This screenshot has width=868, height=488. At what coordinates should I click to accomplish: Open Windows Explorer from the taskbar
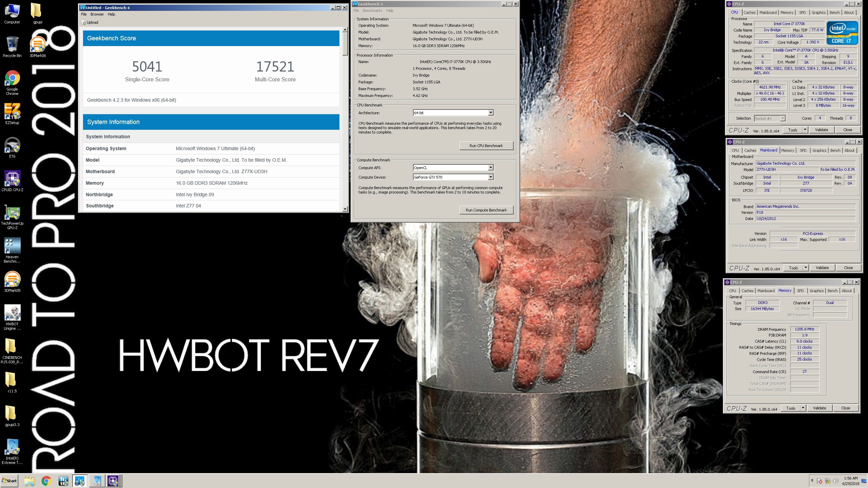point(29,481)
